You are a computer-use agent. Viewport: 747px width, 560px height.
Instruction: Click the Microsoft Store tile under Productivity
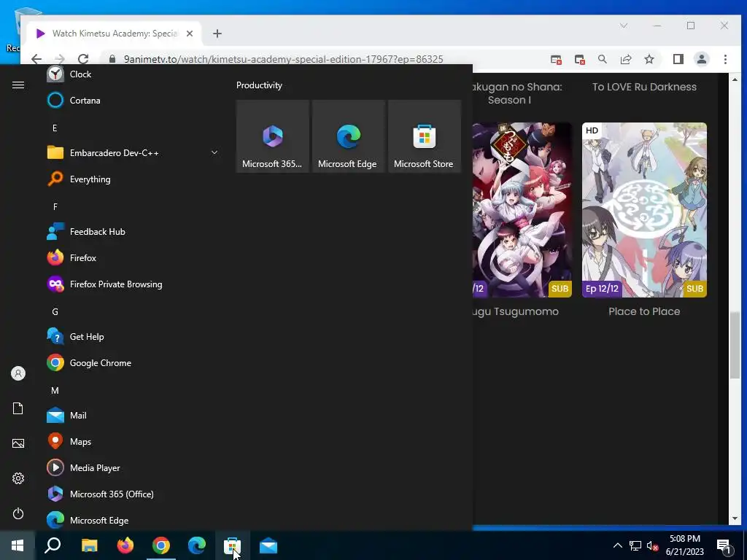[425, 136]
